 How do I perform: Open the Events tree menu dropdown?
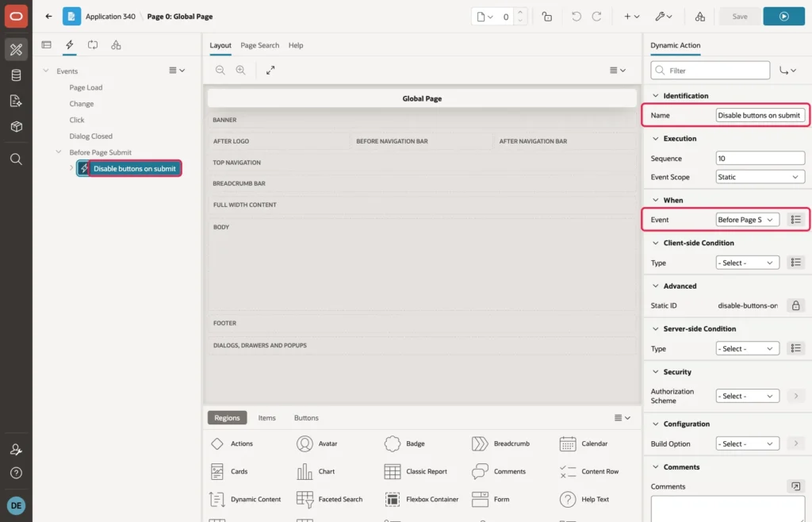point(177,70)
